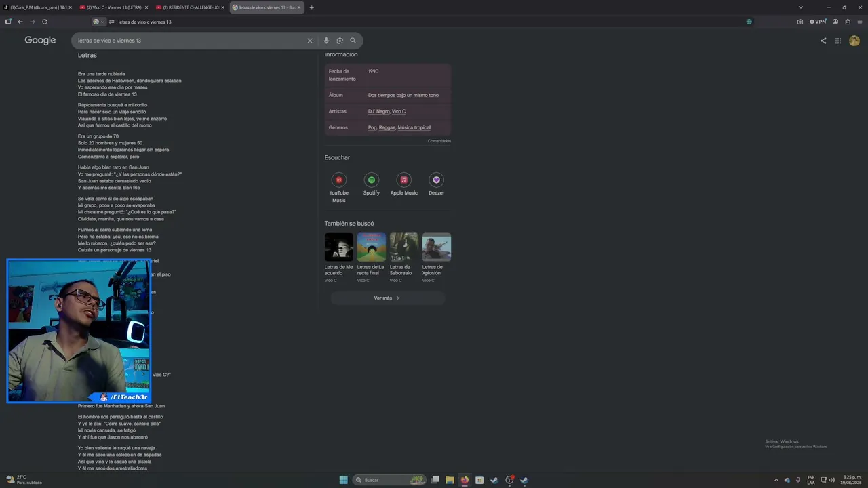Viewport: 868px width, 488px height.
Task: Open the Windows Start menu
Action: pyautogui.click(x=344, y=480)
